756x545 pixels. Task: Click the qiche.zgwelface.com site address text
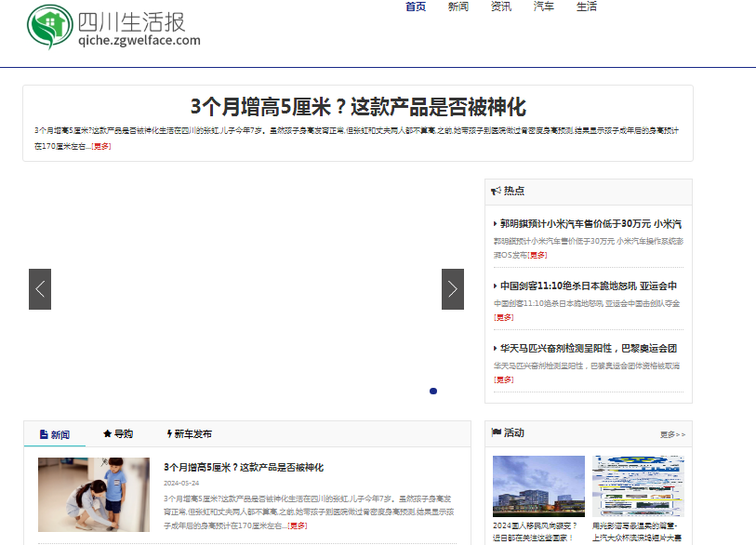tap(139, 41)
